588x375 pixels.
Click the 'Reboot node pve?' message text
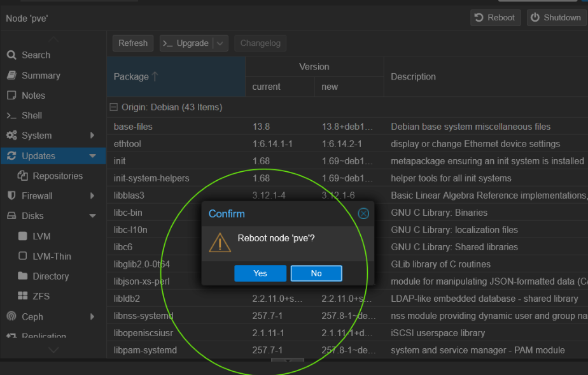(x=276, y=239)
